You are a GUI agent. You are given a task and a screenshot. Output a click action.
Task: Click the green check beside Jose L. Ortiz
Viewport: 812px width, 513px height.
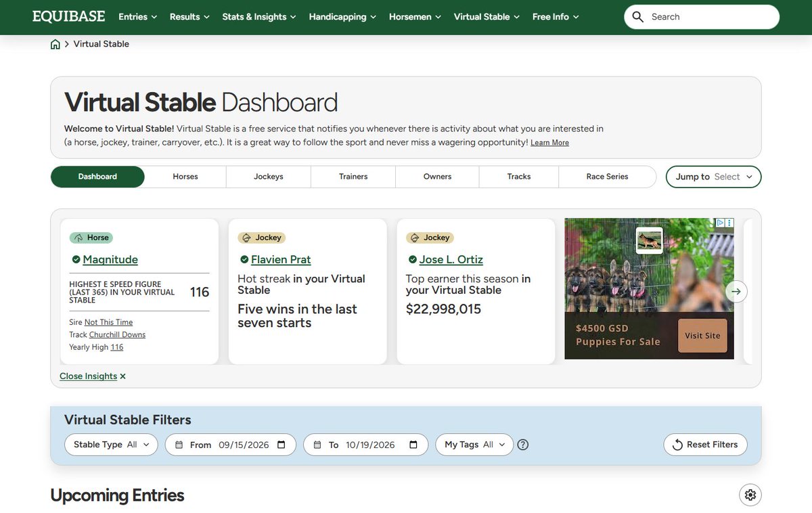pyautogui.click(x=413, y=260)
